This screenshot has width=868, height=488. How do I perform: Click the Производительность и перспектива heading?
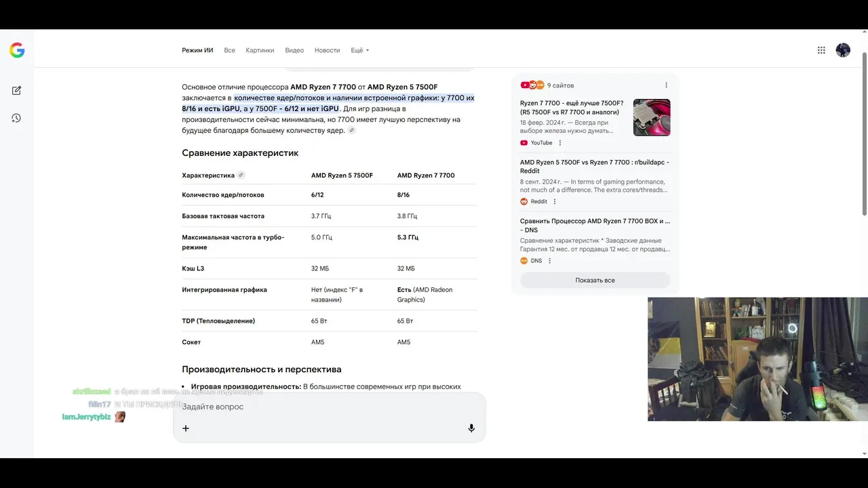tap(262, 369)
